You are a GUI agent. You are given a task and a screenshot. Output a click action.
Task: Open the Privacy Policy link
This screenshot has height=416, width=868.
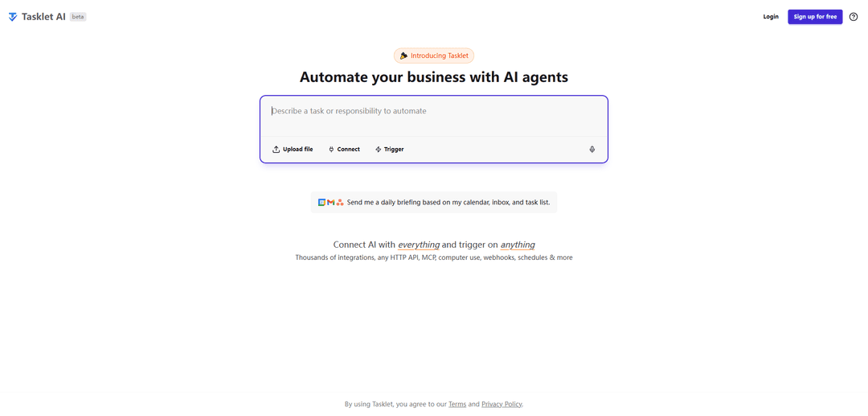[502, 405]
